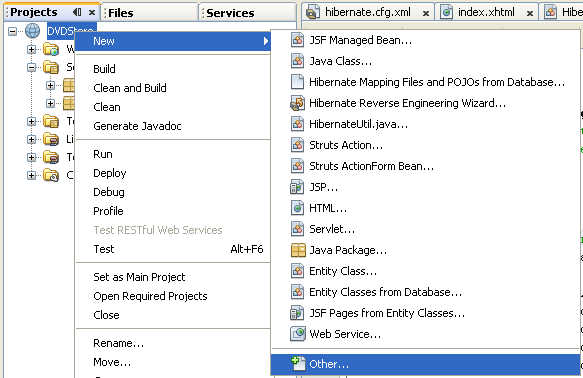Expand the fifth folder under DVDStore
583x378 pixels.
32,157
